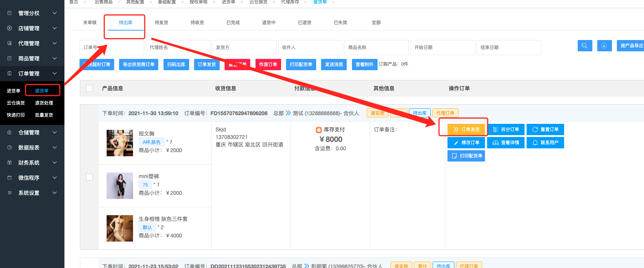This screenshot has height=268, width=644.
Task: Click the download arrow icon button
Action: (604, 46)
